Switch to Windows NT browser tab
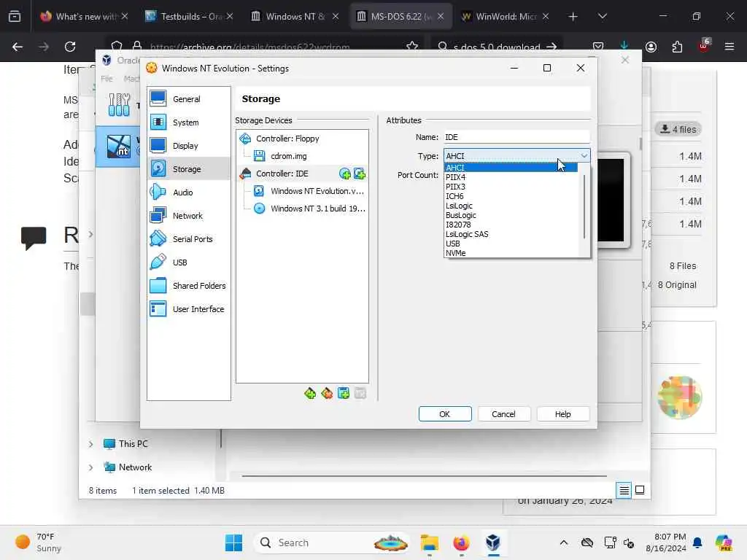The height and width of the screenshot is (560, 747). [295, 16]
